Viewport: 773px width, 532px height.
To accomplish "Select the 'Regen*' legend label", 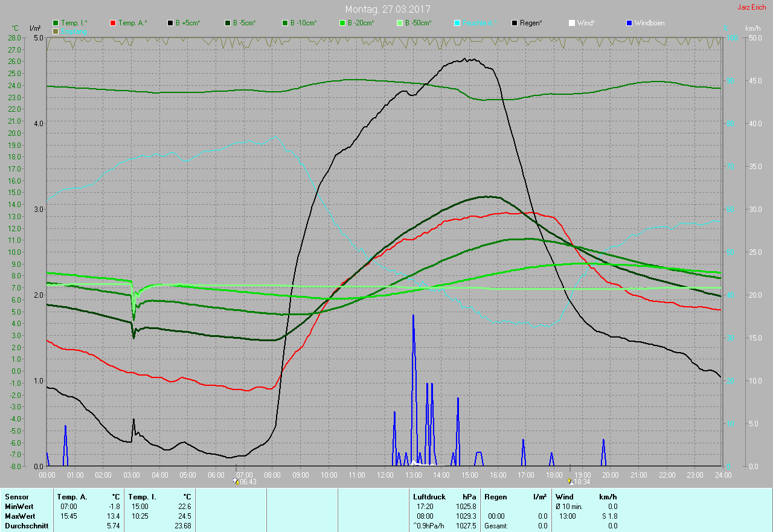I will [x=531, y=23].
